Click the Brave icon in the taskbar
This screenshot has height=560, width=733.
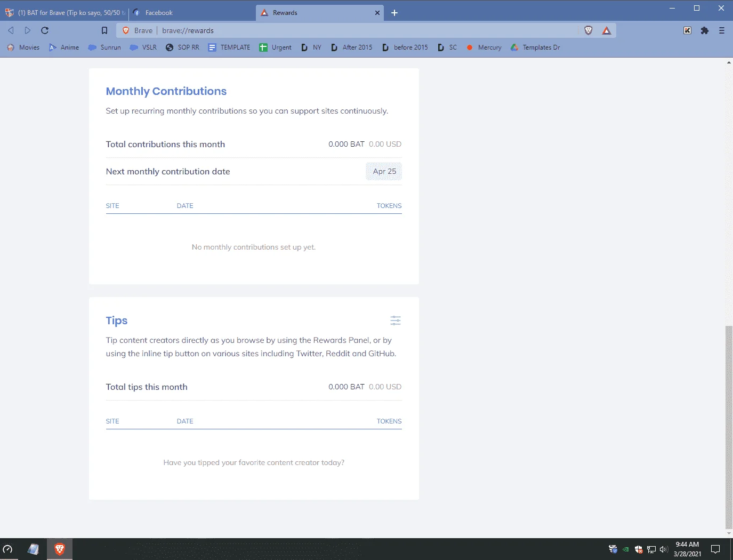[x=60, y=549]
